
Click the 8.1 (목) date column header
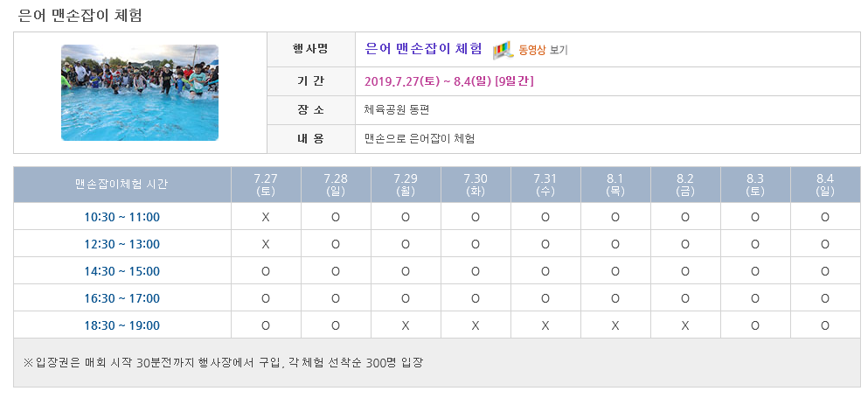[615, 185]
